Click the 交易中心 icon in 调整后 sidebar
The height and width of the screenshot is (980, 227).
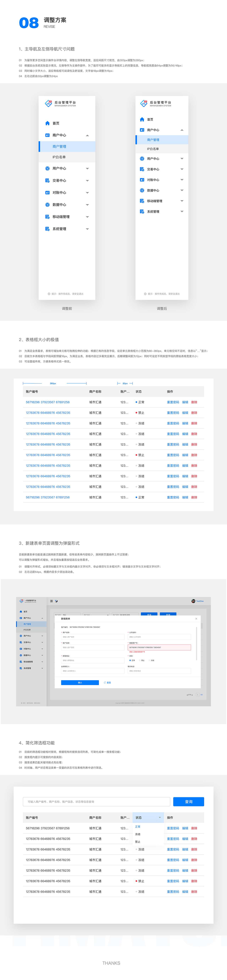(x=142, y=169)
